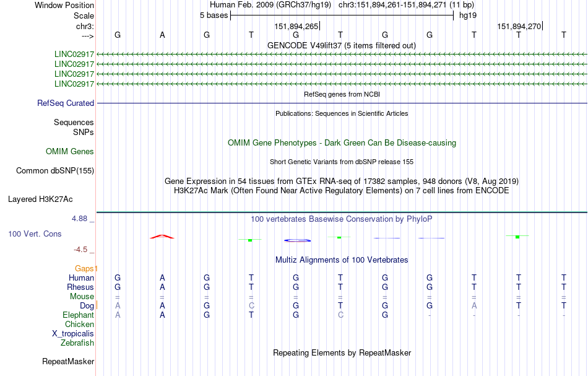Click the GTEx 'Gene Expression in 54 tissues' title
This screenshot has width=588, height=376.
(342, 181)
